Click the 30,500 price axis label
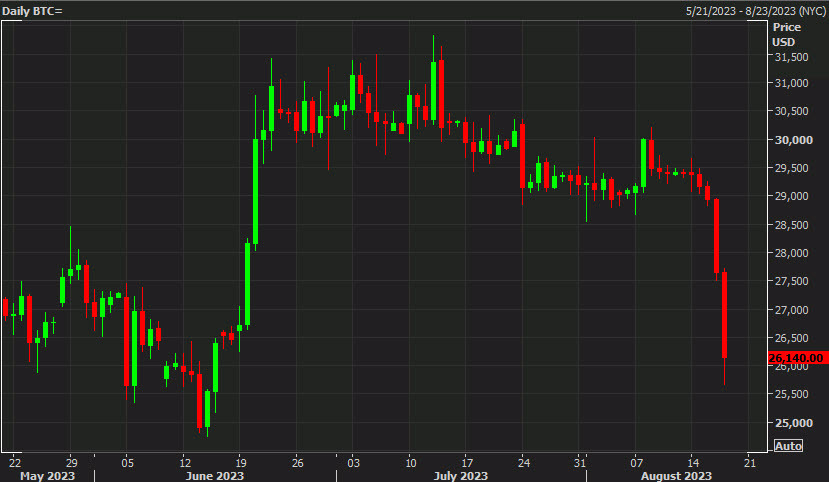The height and width of the screenshot is (482, 829). (791, 111)
